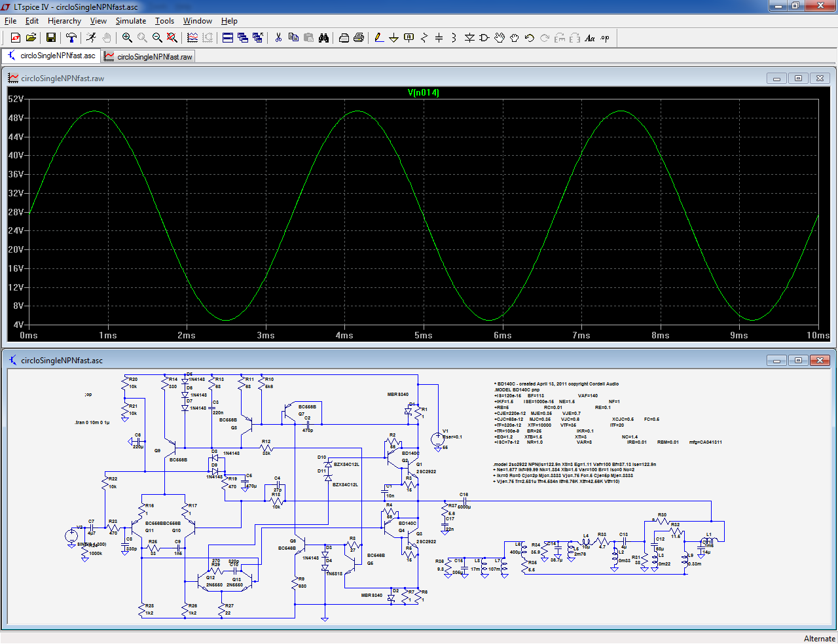This screenshot has width=838, height=644.
Task: Open Component library gate icon
Action: click(x=484, y=38)
